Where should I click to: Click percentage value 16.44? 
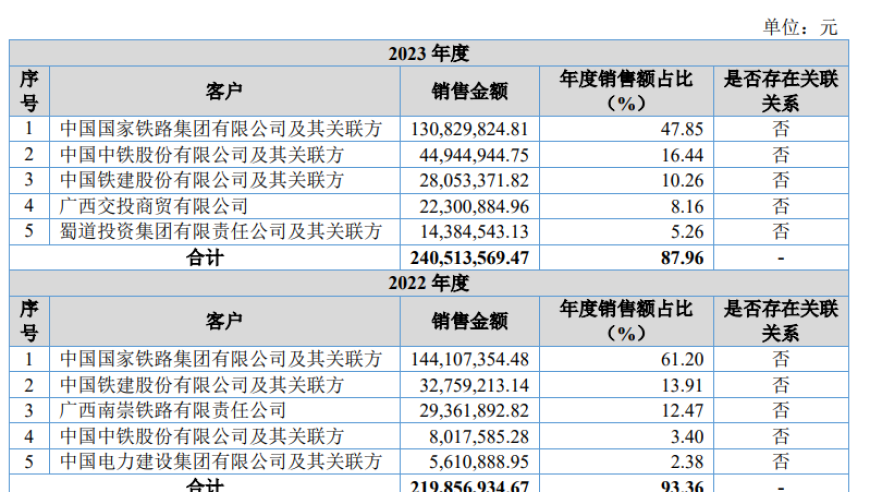point(682,155)
